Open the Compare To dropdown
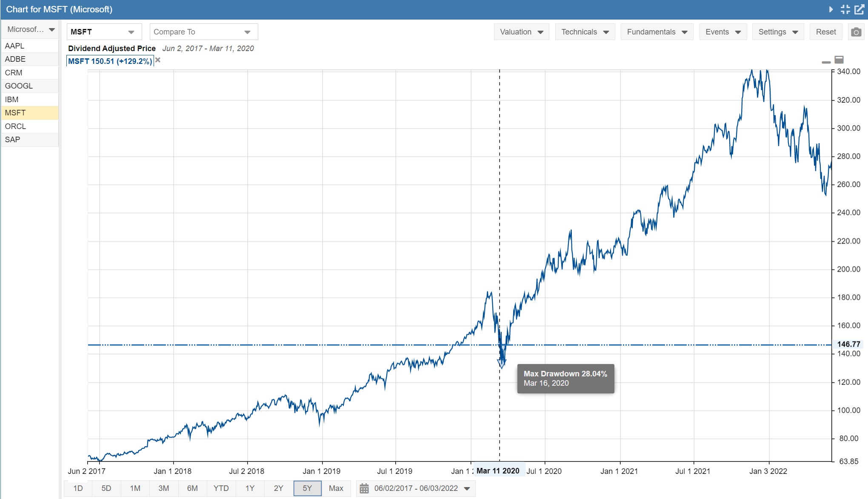This screenshot has height=499, width=868. pos(204,32)
